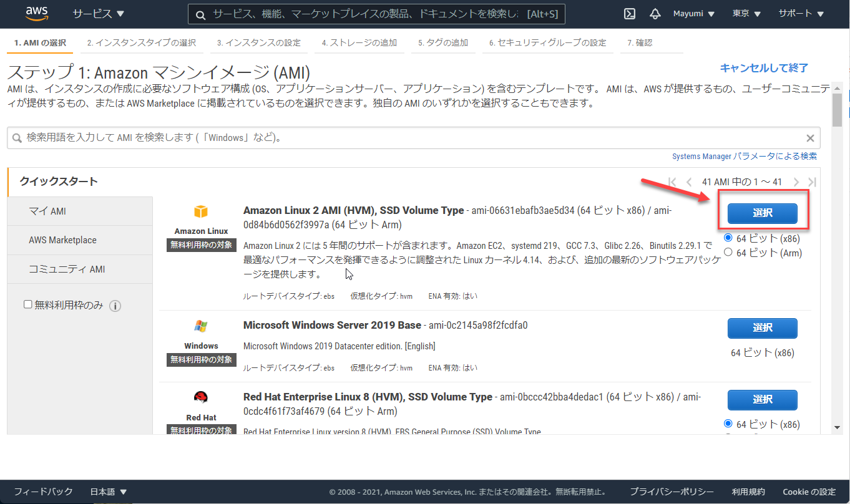Open AWS Marketplace category
This screenshot has width=850, height=504.
pyautogui.click(x=80, y=240)
